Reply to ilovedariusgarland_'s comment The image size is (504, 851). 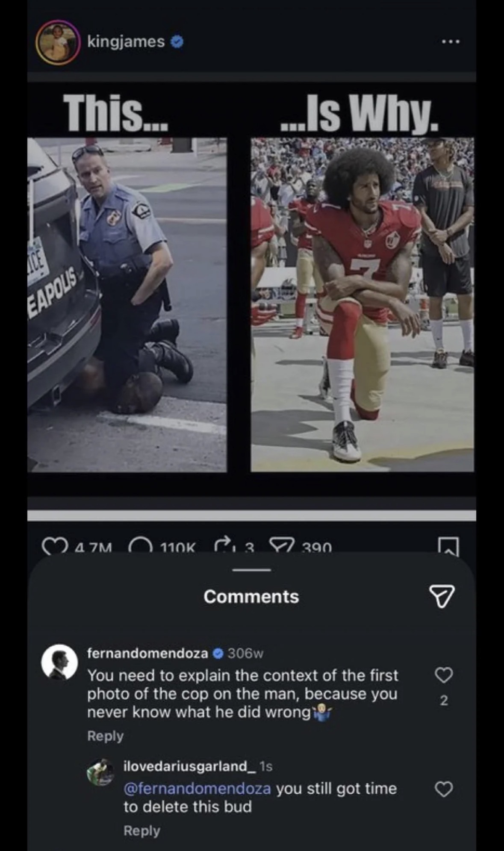point(141,830)
